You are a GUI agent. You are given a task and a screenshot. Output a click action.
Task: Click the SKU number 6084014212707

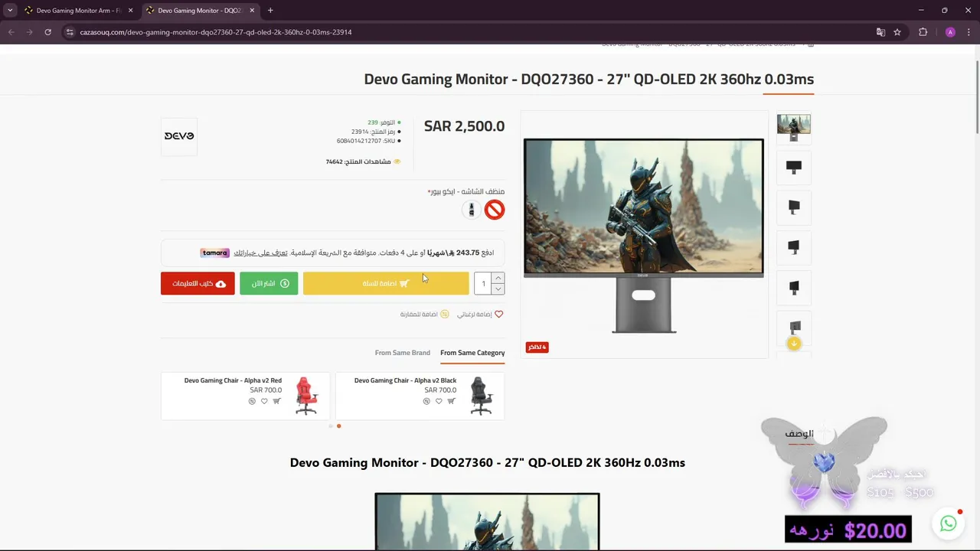(359, 141)
